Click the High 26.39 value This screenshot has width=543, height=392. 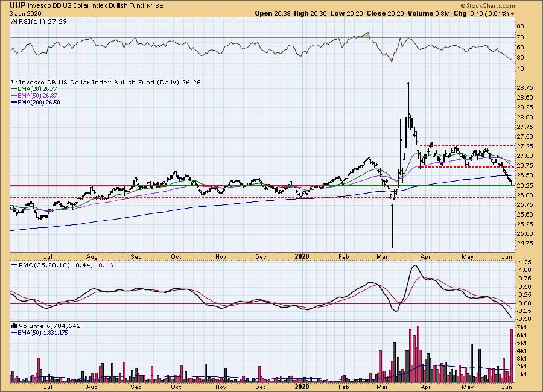310,13
